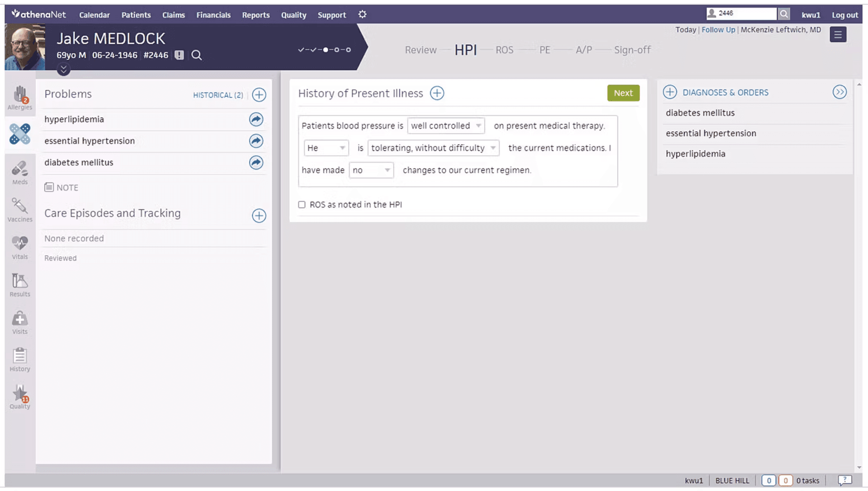Show HISTORICAL (2) problems
868x491 pixels.
click(x=218, y=95)
